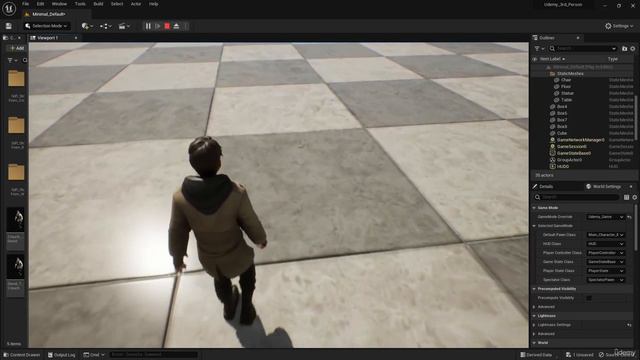Reset GameMode Override to default arrow
This screenshot has height=360, width=640.
pyautogui.click(x=629, y=217)
